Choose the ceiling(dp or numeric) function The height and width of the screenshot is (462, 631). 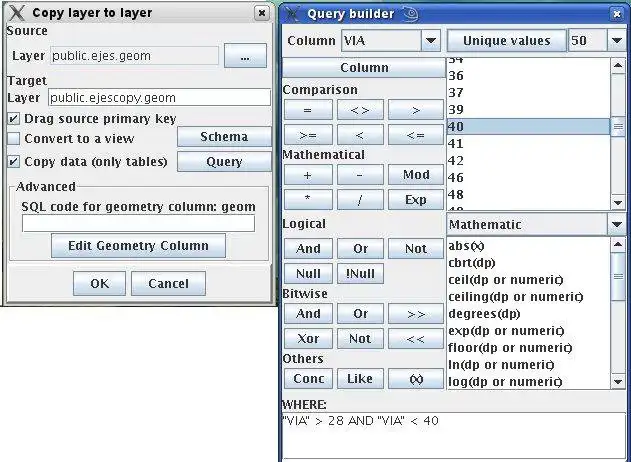[x=528, y=297]
